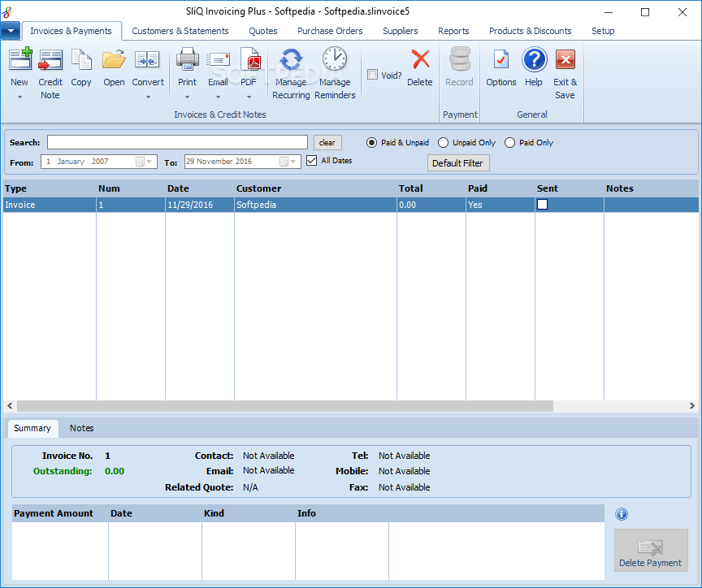Click the Default Filter button
702x588 pixels.
tap(458, 163)
